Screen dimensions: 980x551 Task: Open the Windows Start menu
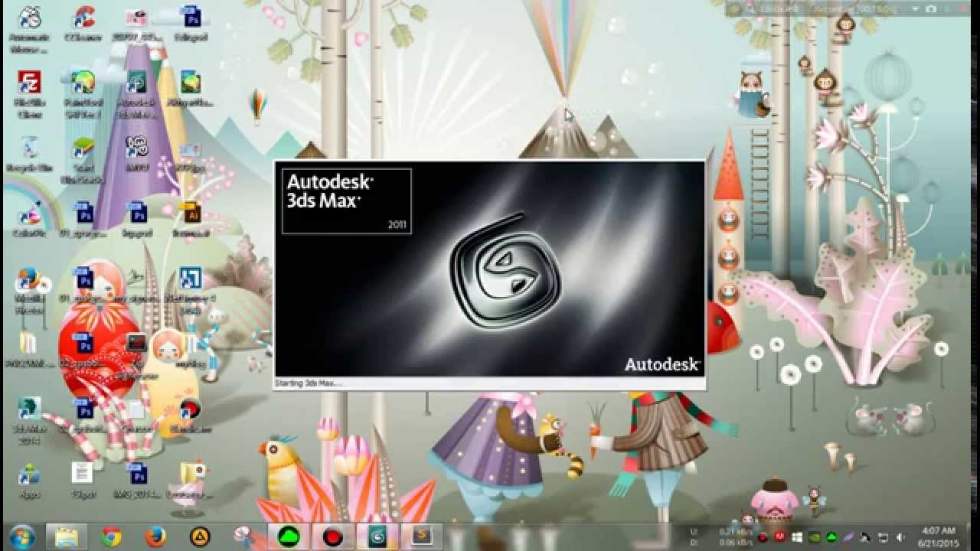click(22, 536)
